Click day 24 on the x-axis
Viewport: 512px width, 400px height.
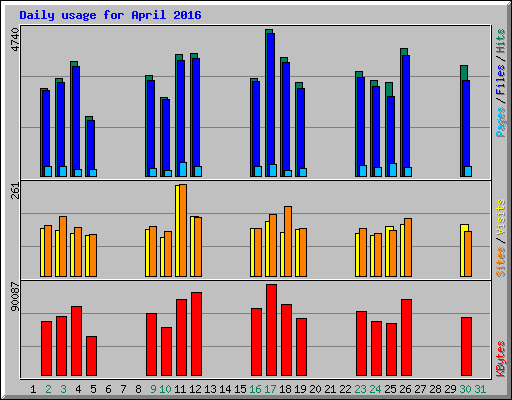(375, 389)
